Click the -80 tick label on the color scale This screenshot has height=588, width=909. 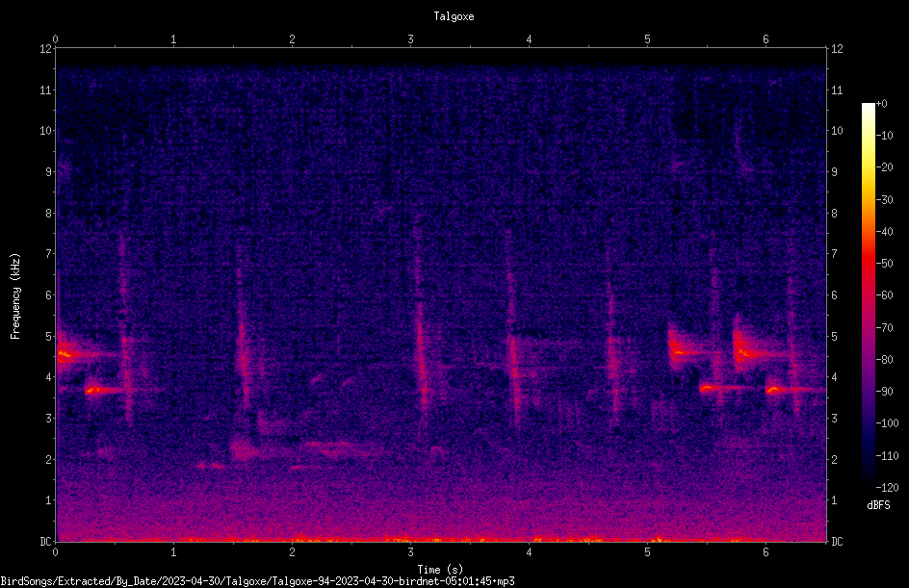[885, 359]
